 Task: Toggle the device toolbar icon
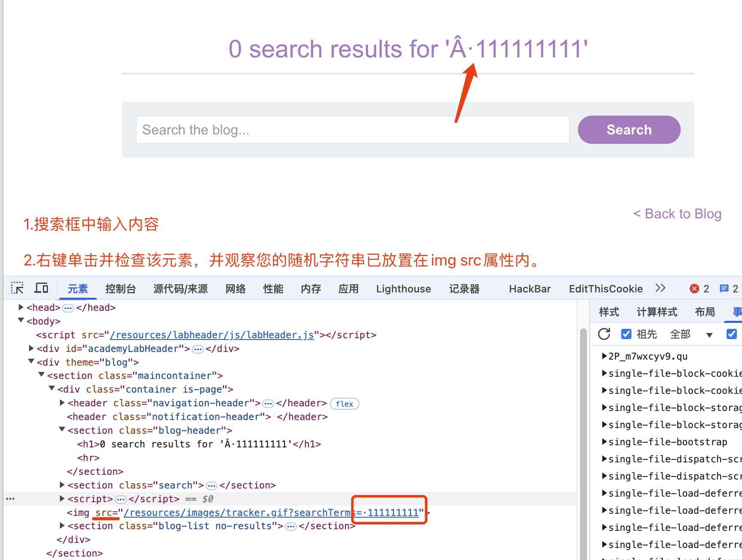click(x=41, y=288)
